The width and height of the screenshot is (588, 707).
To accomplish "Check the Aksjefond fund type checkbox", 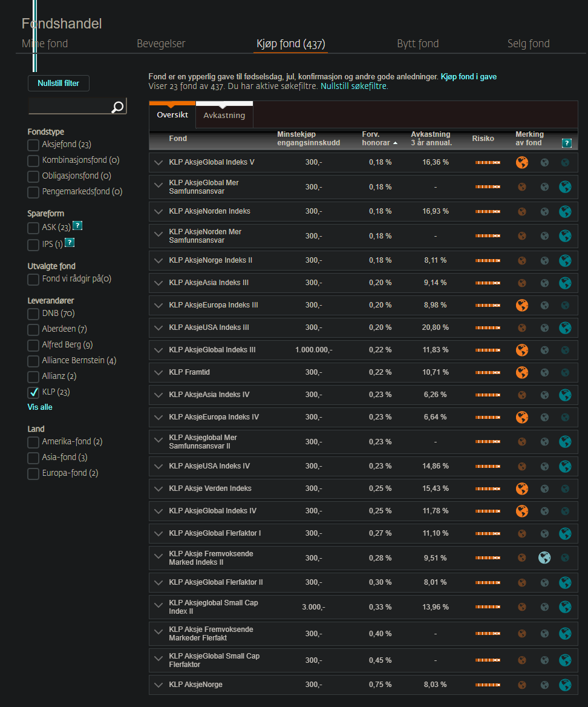I will click(x=33, y=145).
